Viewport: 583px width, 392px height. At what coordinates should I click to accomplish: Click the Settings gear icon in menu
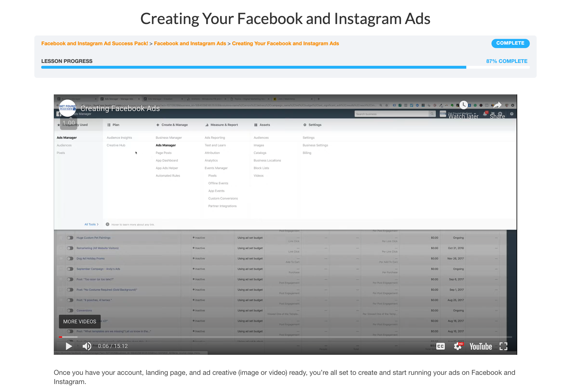305,125
